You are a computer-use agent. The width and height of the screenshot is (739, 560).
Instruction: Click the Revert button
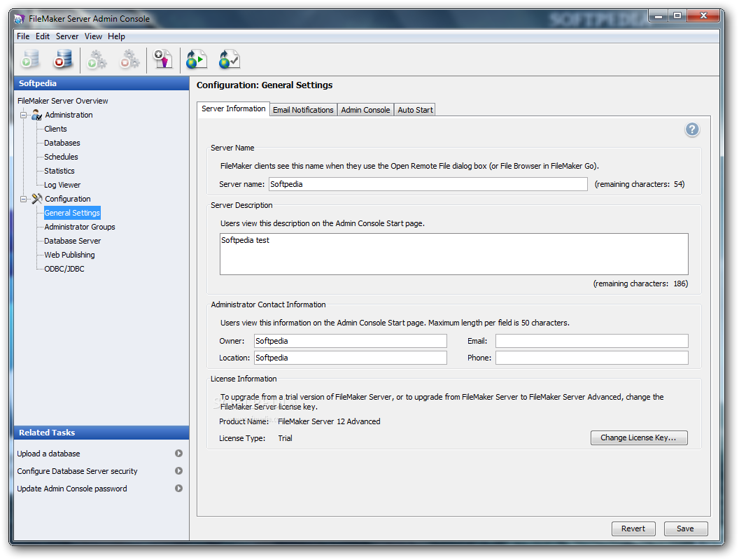point(633,528)
